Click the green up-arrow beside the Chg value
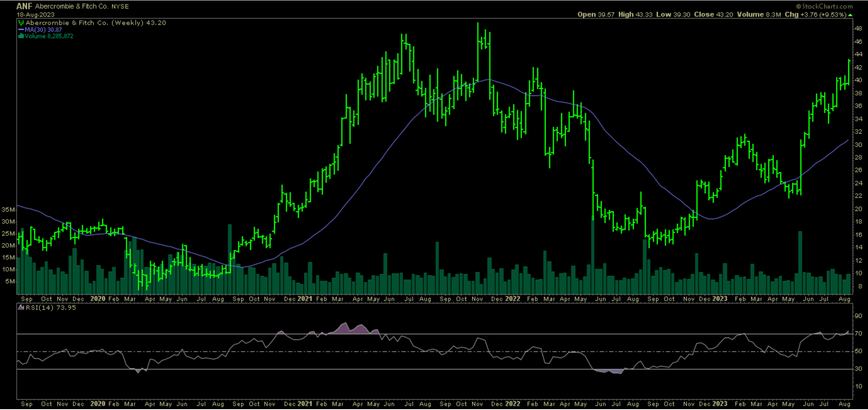This screenshot has width=868, height=410. click(850, 15)
